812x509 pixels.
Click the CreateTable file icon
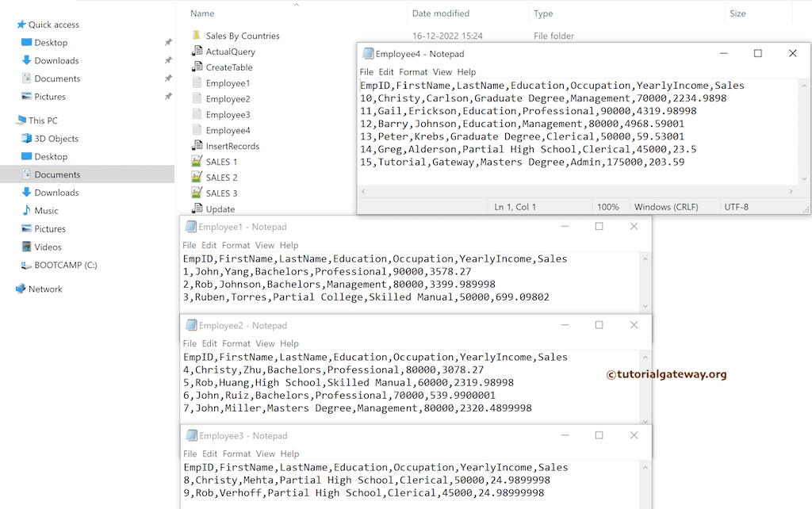tap(197, 67)
